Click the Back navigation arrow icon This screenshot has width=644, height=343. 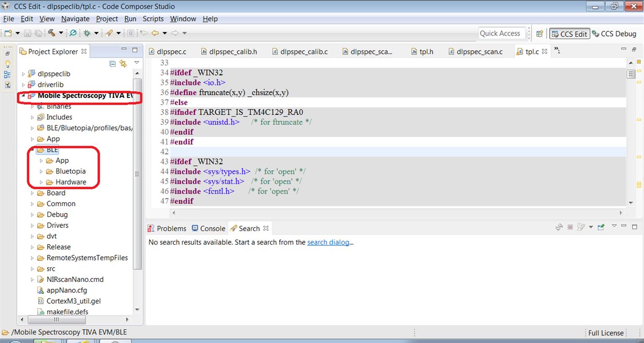[x=155, y=33]
